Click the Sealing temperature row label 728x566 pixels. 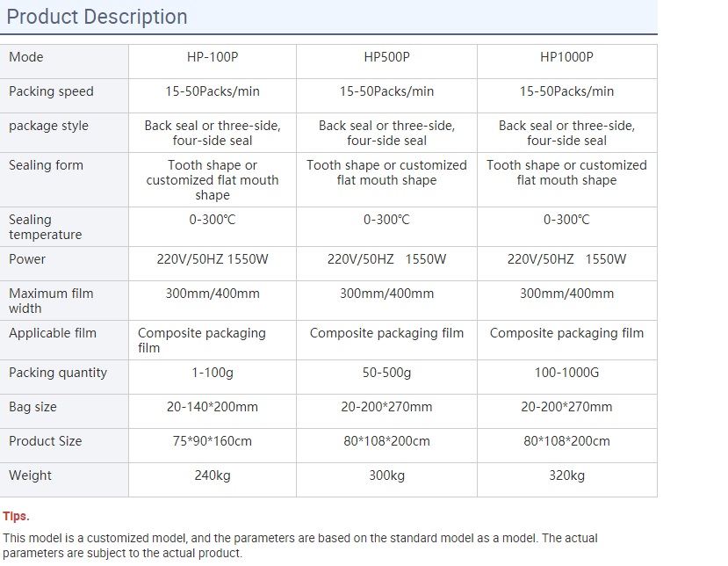(x=45, y=228)
